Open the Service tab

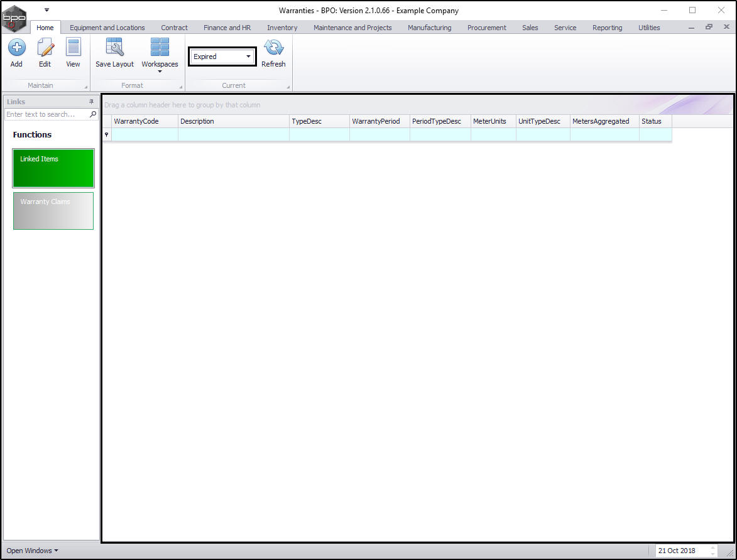pyautogui.click(x=565, y=28)
